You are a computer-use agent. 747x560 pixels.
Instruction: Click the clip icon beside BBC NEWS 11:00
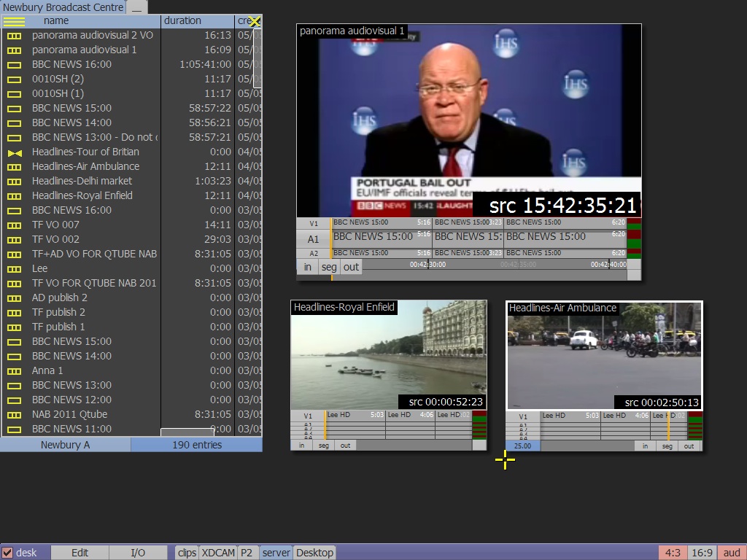click(x=15, y=429)
